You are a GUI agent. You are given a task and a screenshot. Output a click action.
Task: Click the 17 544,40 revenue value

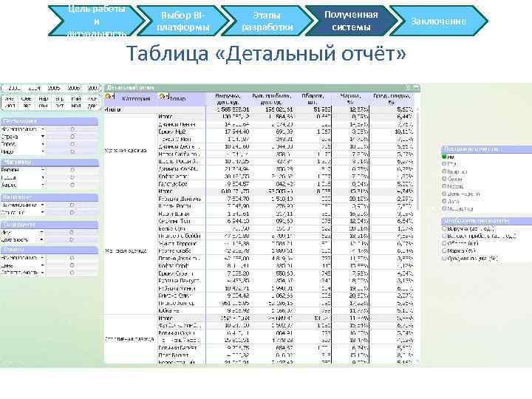coord(237,132)
